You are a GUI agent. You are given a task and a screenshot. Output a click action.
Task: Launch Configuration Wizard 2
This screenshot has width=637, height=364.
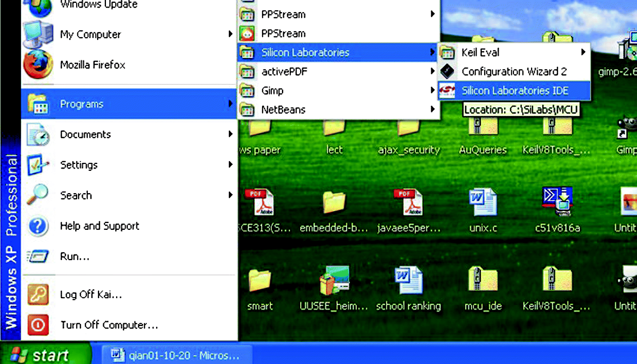click(x=514, y=72)
